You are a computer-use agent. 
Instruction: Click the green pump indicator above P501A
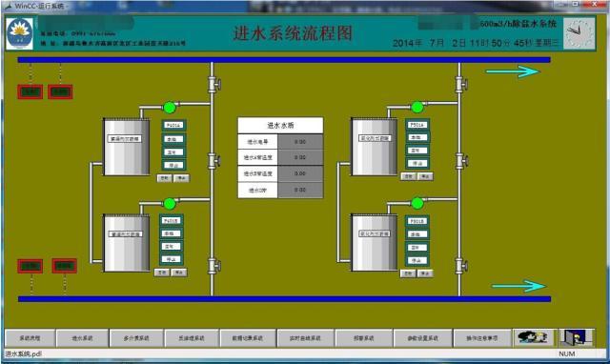[x=417, y=107]
